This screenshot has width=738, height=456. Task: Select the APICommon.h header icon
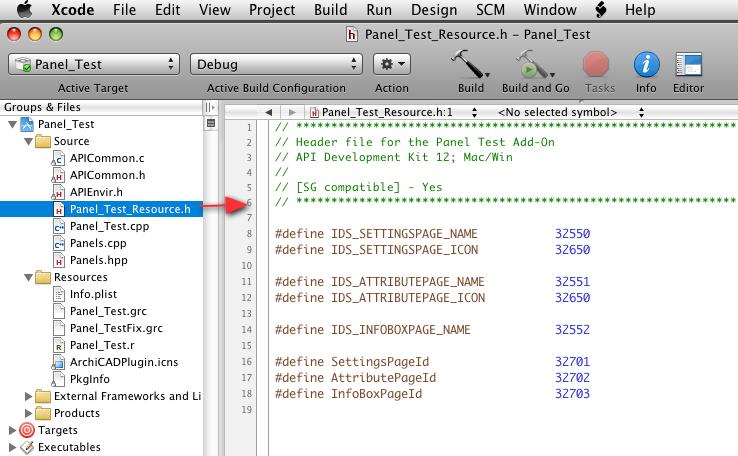coord(58,176)
